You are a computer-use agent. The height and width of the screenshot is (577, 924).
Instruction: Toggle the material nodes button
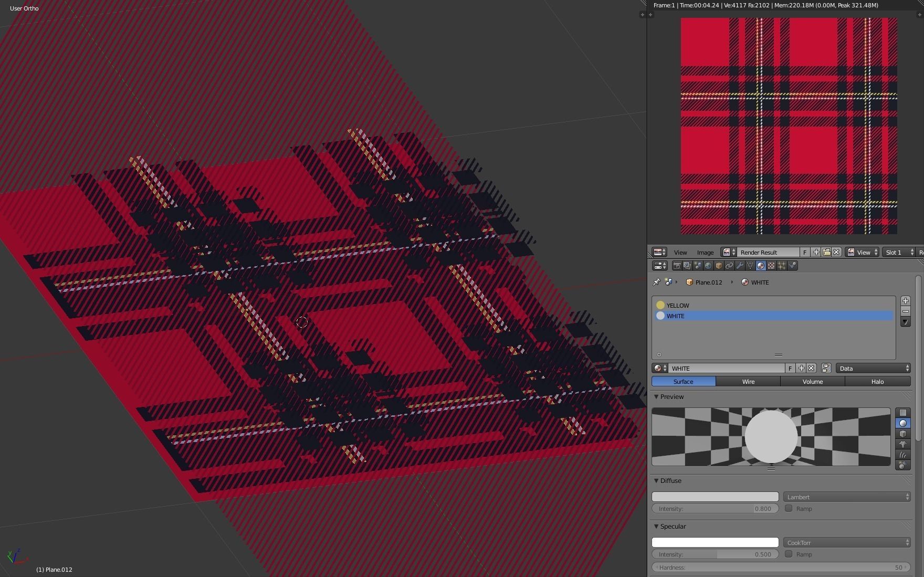coord(826,368)
